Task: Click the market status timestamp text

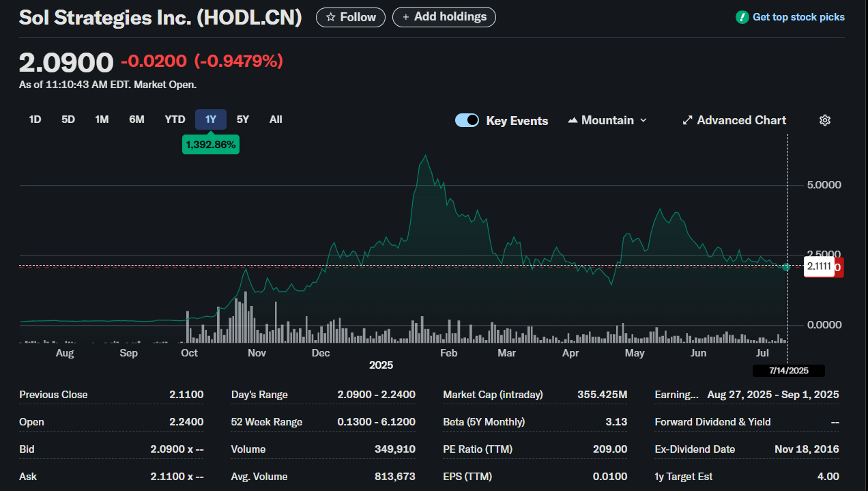Action: 108,85
